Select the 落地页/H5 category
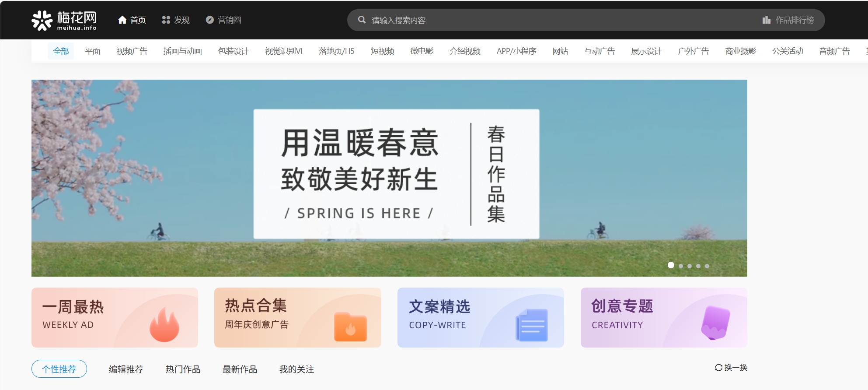This screenshot has width=868, height=390. pyautogui.click(x=337, y=51)
